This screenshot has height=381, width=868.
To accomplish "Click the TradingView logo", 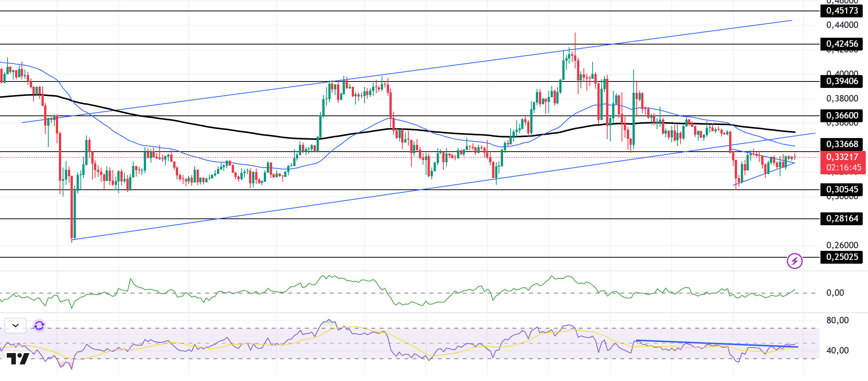I will [18, 359].
